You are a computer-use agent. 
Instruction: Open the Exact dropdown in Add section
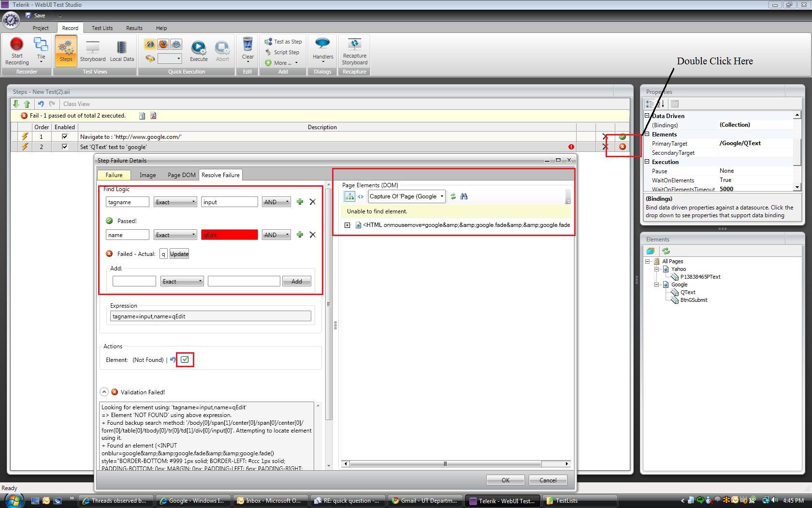[182, 281]
